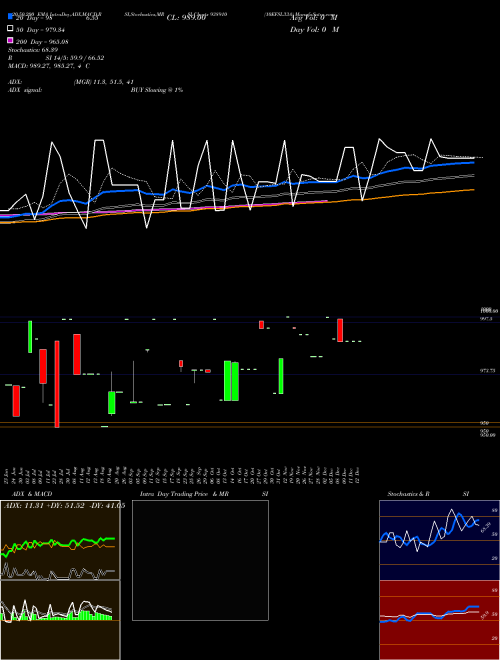
Task: Click the white 50 Day legend square
Action: pos(10,29)
